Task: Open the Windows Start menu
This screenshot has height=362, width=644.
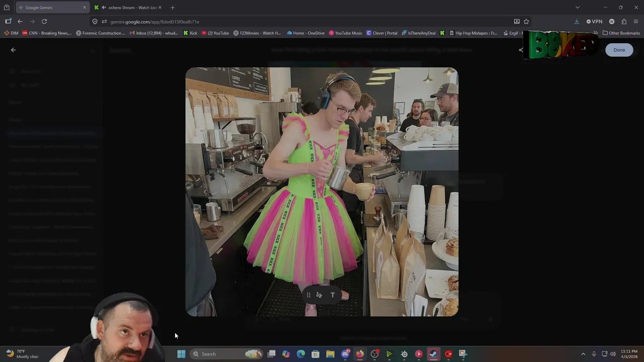Action: tap(181, 354)
